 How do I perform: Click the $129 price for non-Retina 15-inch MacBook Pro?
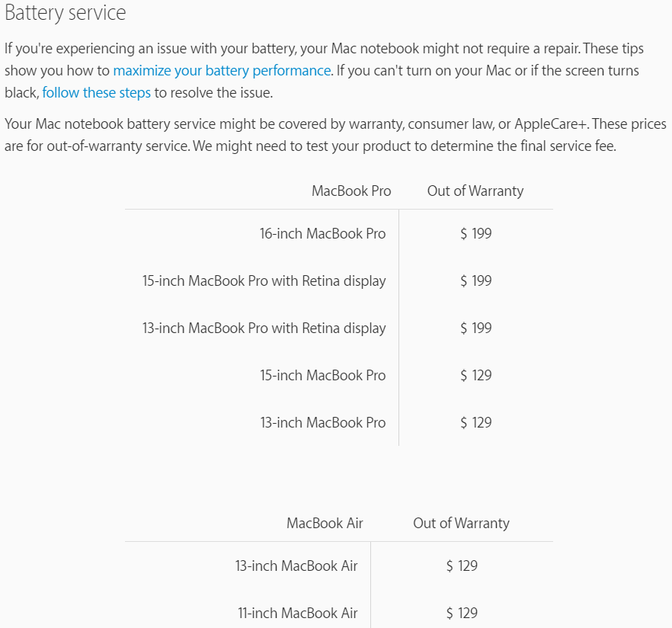click(476, 375)
